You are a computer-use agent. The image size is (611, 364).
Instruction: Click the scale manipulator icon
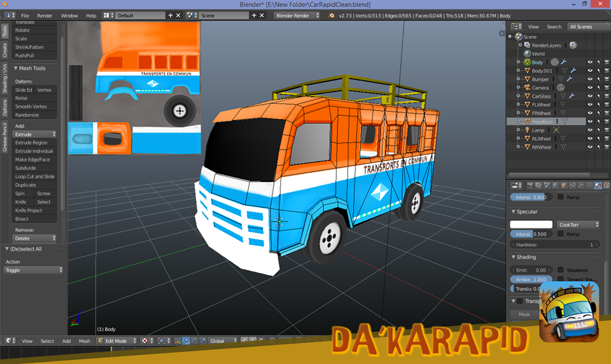point(202,340)
